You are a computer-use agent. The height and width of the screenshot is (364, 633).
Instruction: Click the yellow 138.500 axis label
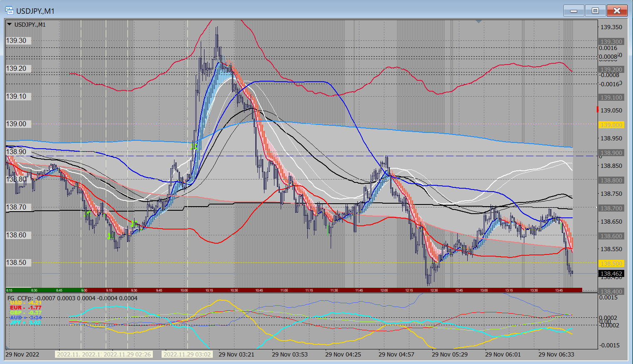[611, 264]
